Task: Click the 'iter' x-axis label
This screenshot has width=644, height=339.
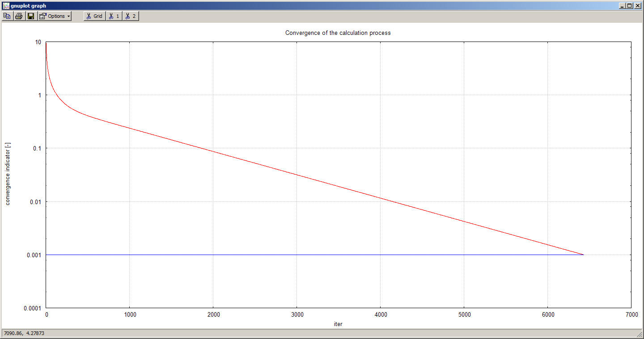Action: (338, 324)
